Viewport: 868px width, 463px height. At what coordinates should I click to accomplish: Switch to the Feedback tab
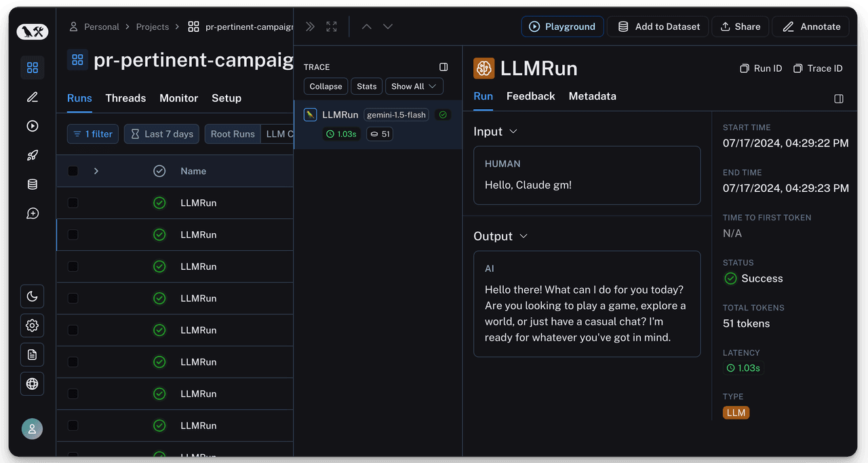(531, 96)
